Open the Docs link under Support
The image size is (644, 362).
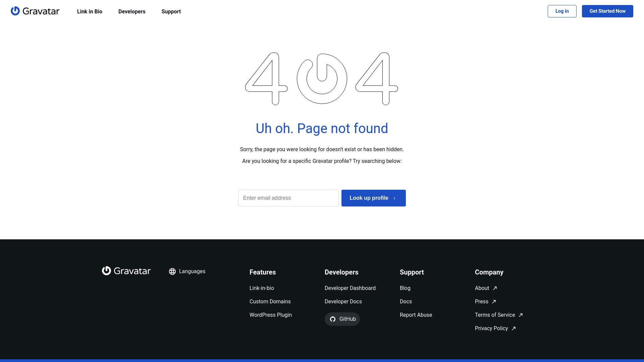tap(406, 302)
